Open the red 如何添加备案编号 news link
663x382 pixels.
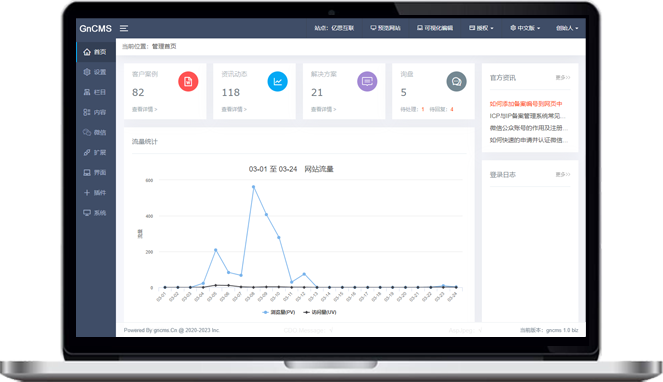(x=526, y=104)
